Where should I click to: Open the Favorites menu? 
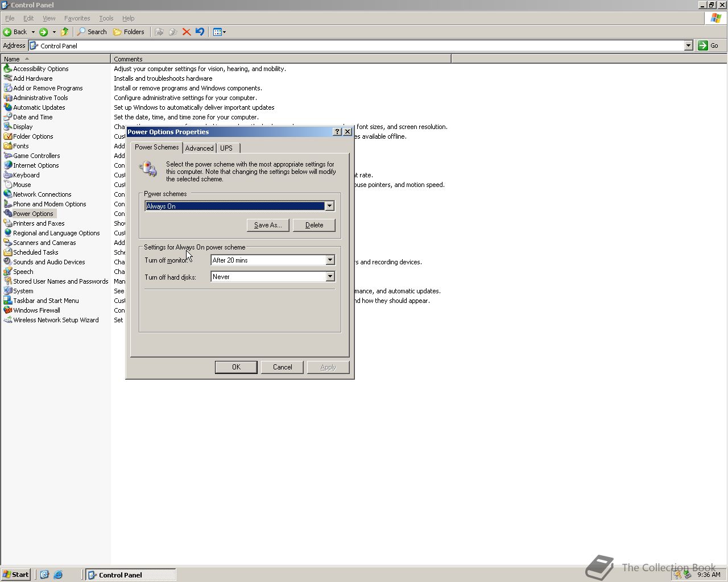(x=77, y=18)
